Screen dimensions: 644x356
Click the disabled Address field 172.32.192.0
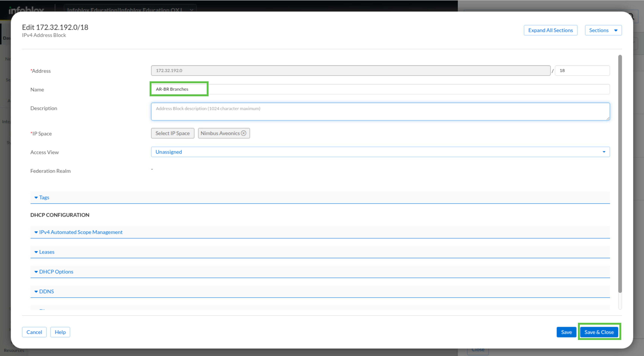tap(351, 71)
